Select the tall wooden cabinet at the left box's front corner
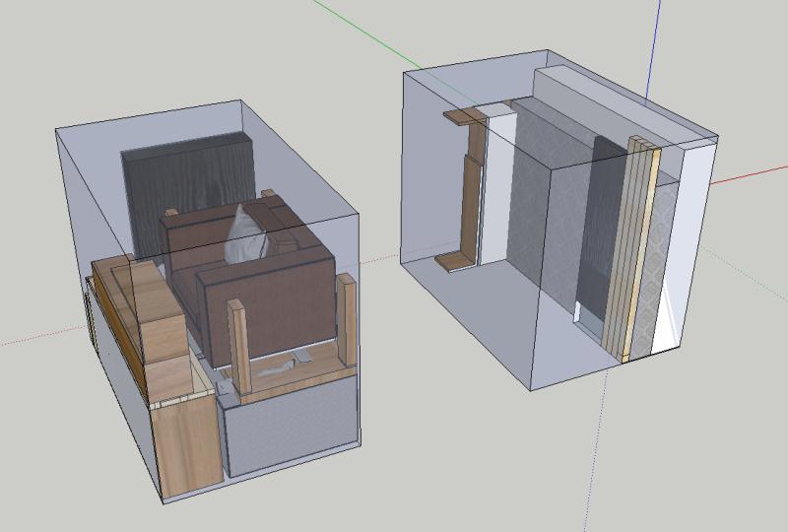Screen dimensions: 788x532 (x=186, y=442)
